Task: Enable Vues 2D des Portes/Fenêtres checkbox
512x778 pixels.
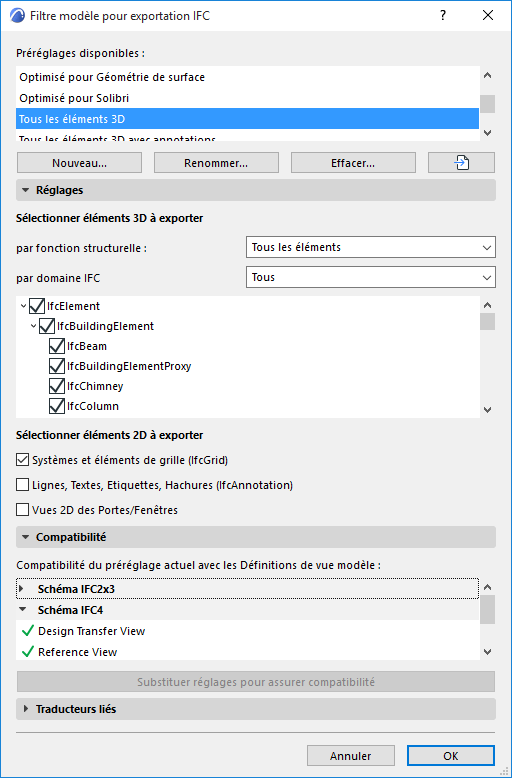Action: click(x=22, y=510)
